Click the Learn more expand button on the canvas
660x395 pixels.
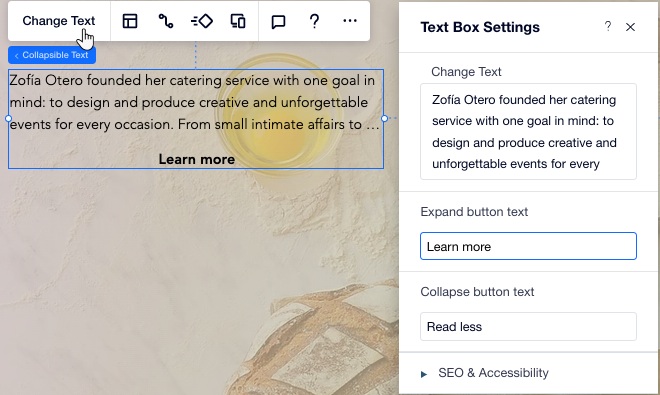click(197, 159)
